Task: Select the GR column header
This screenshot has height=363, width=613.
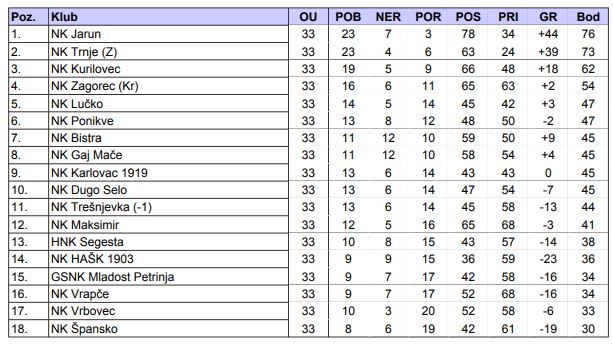Action: point(548,17)
